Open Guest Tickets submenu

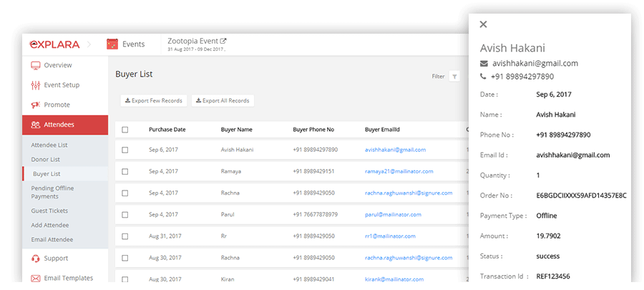pyautogui.click(x=49, y=211)
